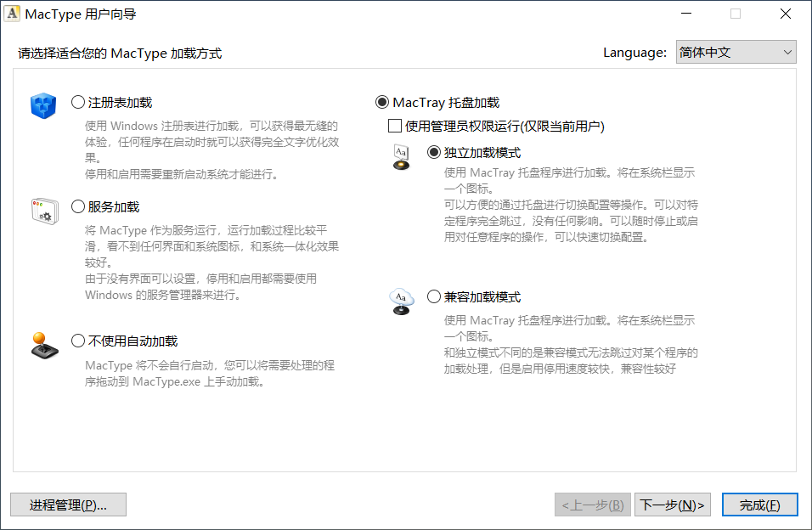This screenshot has width=812, height=530.
Task: Click the Language: label
Action: click(634, 53)
